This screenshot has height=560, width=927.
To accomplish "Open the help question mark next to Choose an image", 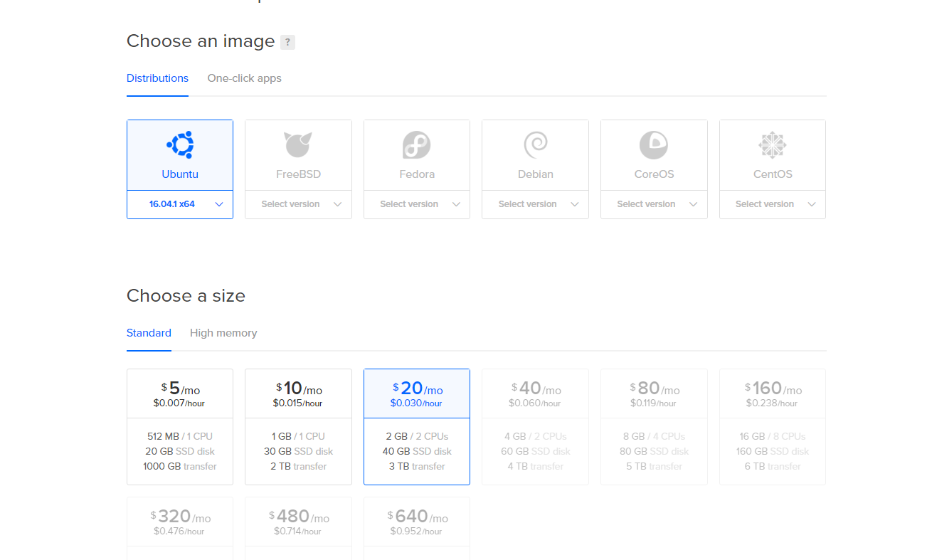I will pos(287,42).
